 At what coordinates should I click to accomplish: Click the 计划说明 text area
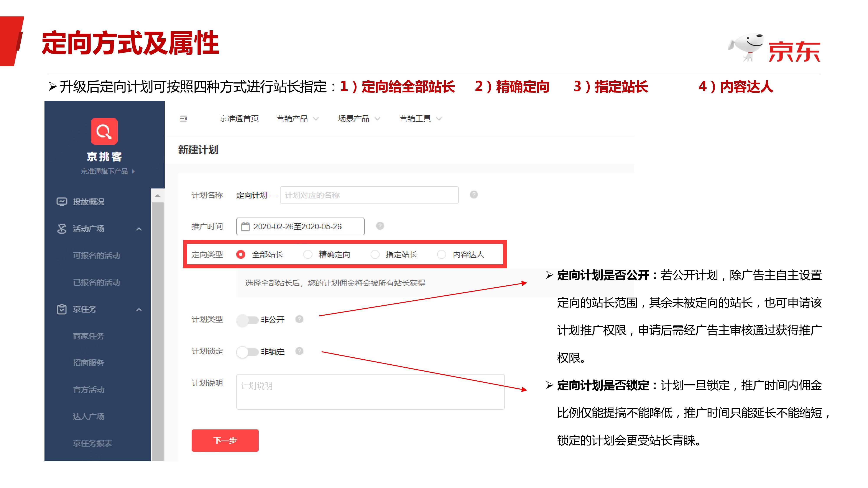pos(370,392)
